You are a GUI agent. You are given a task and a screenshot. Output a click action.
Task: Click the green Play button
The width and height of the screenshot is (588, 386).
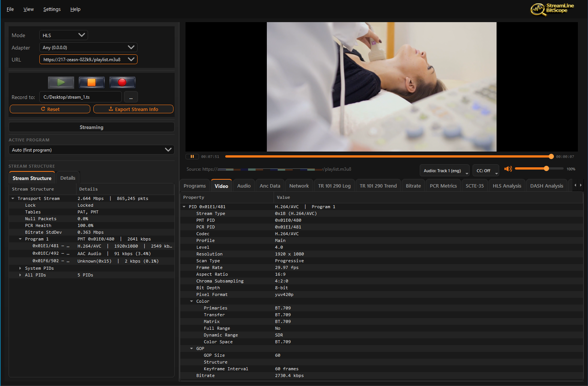tap(61, 82)
